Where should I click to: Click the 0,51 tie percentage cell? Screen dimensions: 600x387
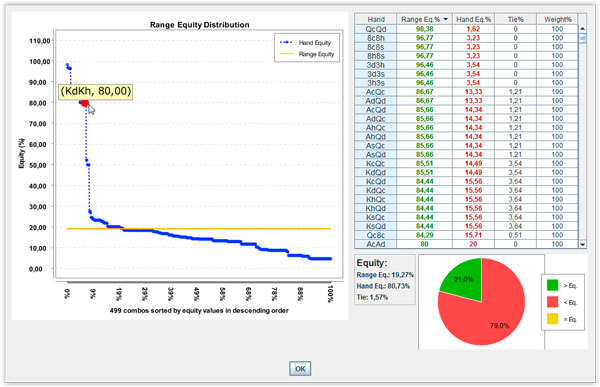coord(515,235)
